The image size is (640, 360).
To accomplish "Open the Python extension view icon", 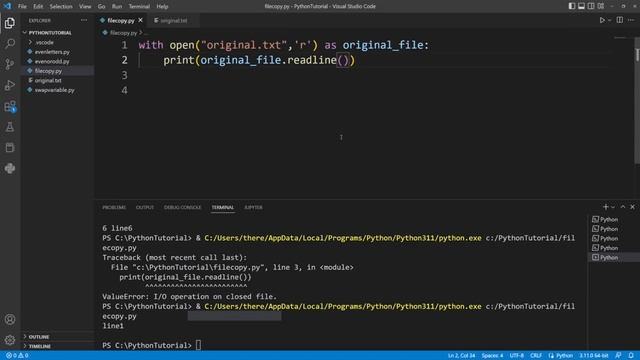I will click(x=10, y=168).
